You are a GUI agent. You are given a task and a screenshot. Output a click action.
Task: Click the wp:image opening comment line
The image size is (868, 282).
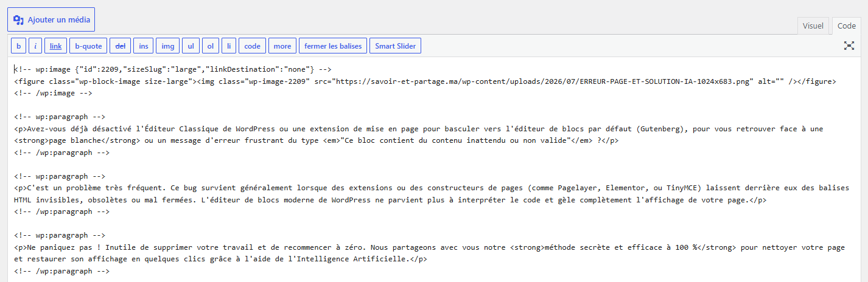click(172, 69)
